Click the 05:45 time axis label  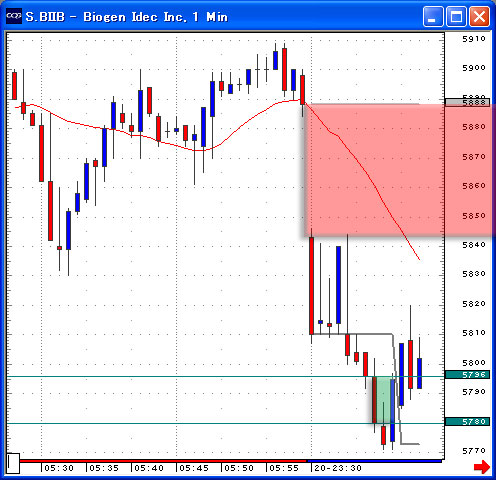[194, 468]
